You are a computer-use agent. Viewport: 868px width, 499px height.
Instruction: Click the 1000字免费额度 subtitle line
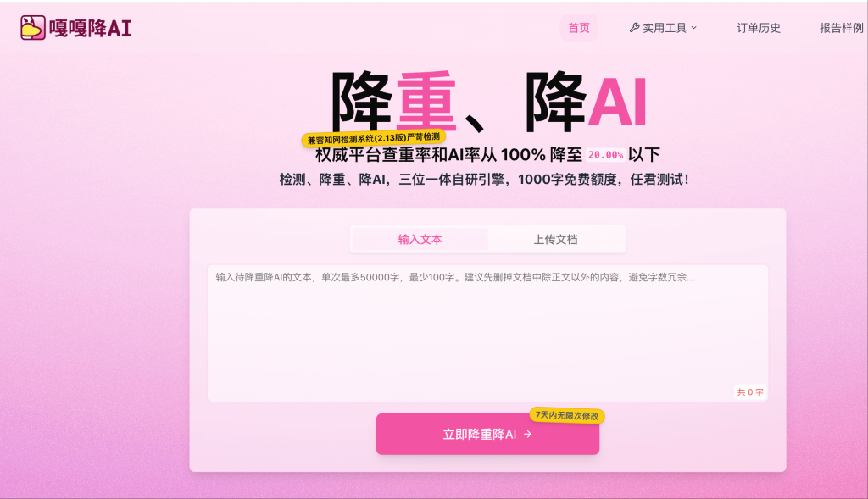click(x=484, y=180)
